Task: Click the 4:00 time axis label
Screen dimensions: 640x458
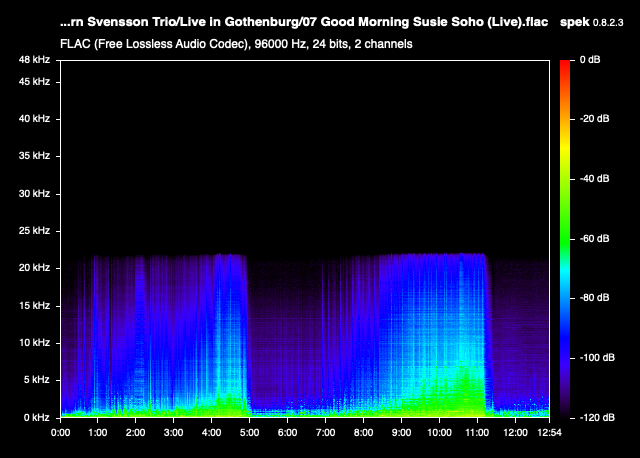Action: [x=211, y=433]
